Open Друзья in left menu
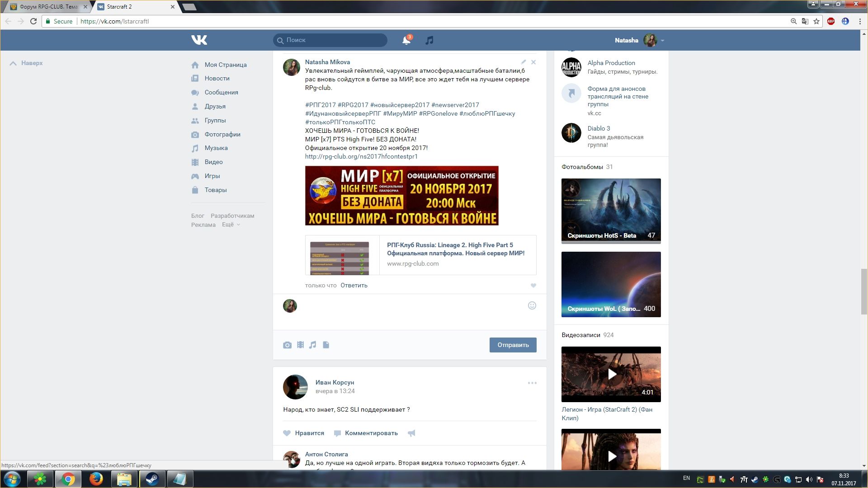Image resolution: width=868 pixels, height=488 pixels. coord(215,106)
